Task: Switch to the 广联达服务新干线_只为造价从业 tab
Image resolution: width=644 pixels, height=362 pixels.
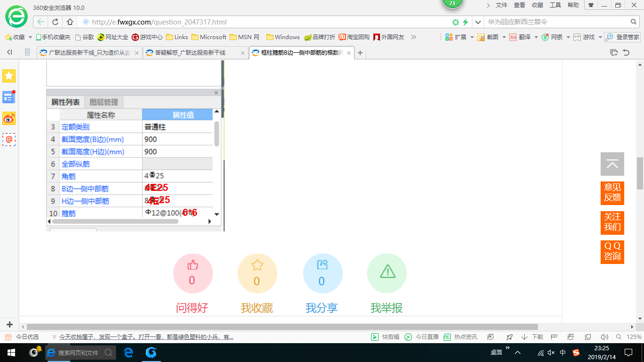Action: [x=89, y=53]
